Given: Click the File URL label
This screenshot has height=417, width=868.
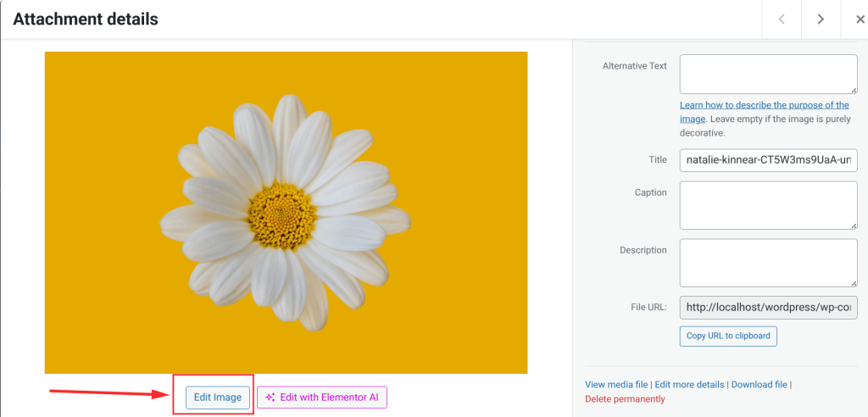Looking at the screenshot, I should [x=648, y=307].
